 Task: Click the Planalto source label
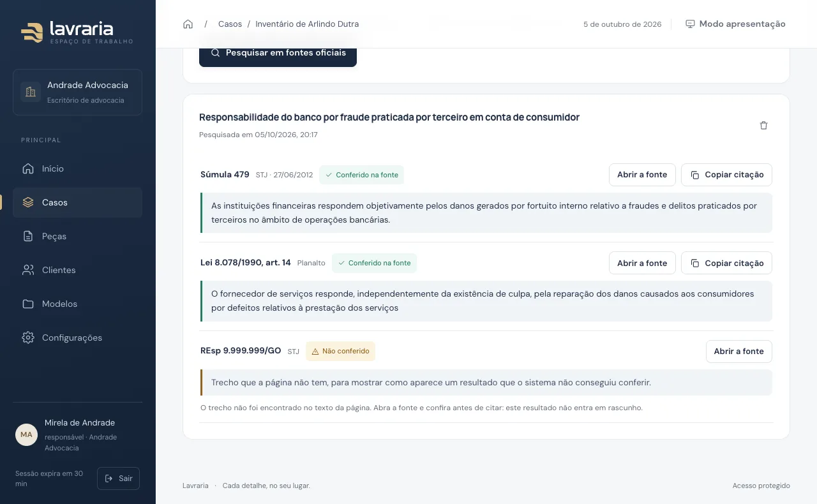pyautogui.click(x=311, y=263)
